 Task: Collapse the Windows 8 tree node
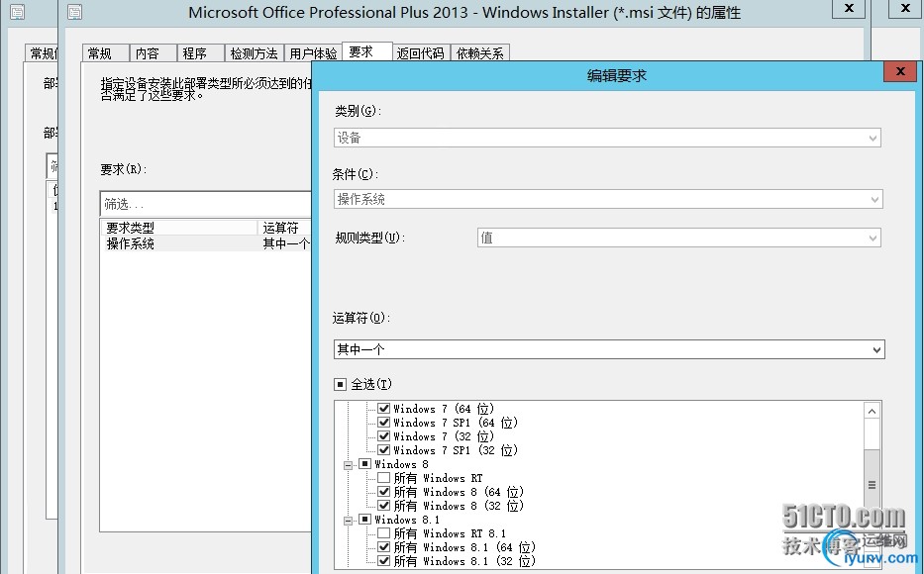pos(349,465)
